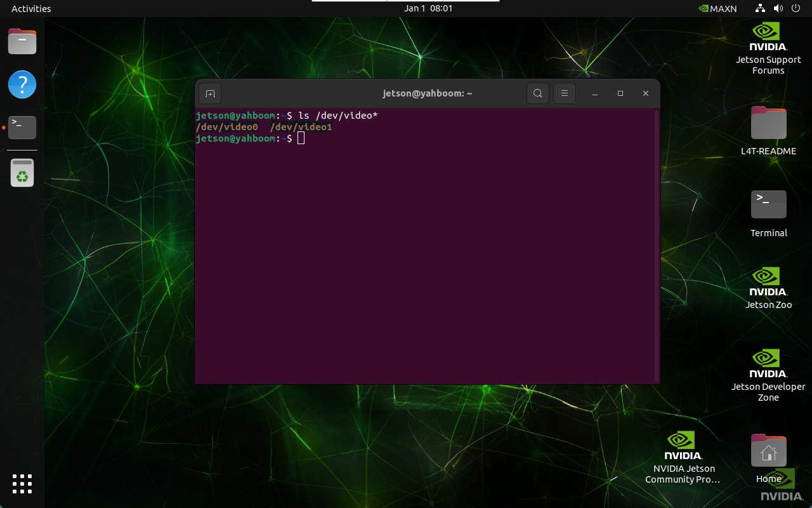Screen dimensions: 812x508
Task: Open the clock and calendar menu
Action: tap(428, 8)
